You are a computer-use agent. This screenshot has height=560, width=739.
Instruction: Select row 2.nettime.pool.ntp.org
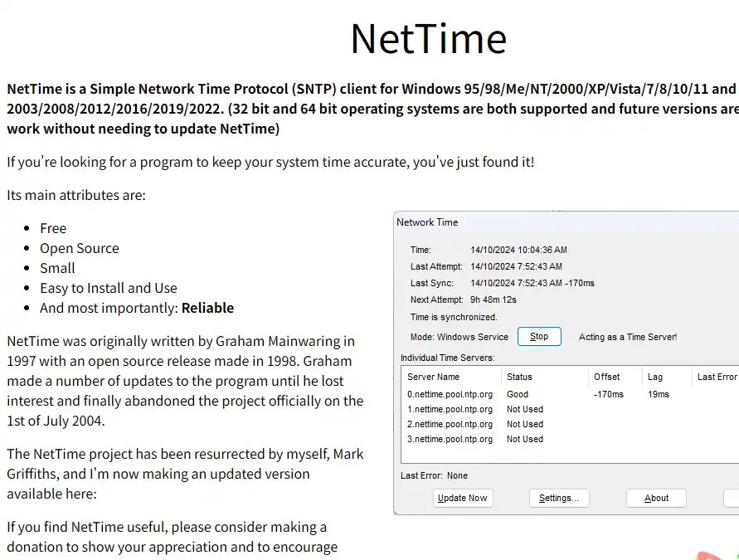571,424
